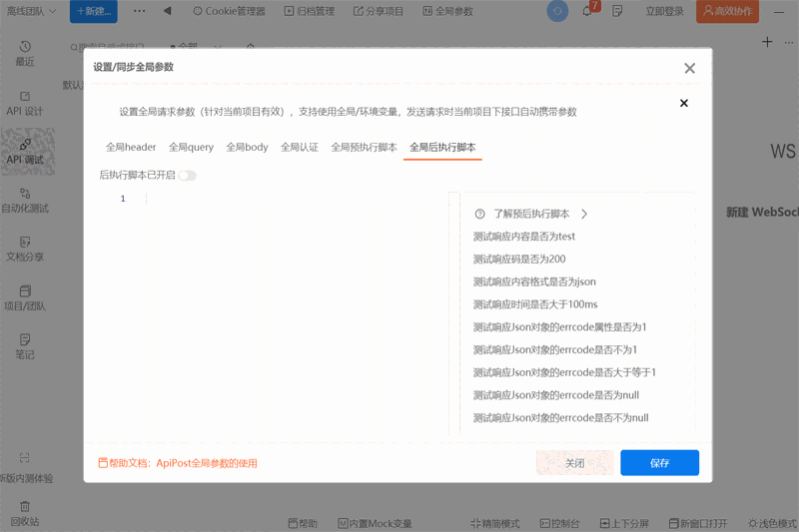Insert snippet 测试响应码是否为200
Screen dimensions: 799x532
point(519,260)
